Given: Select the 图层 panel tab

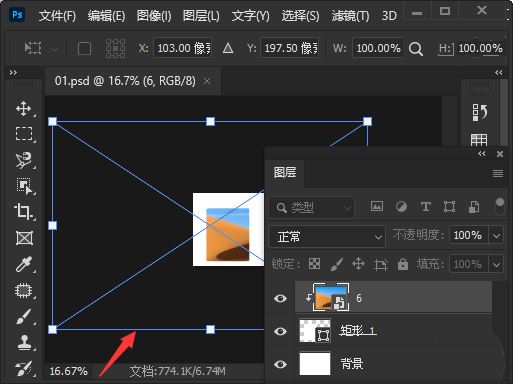Looking at the screenshot, I should click(x=285, y=172).
